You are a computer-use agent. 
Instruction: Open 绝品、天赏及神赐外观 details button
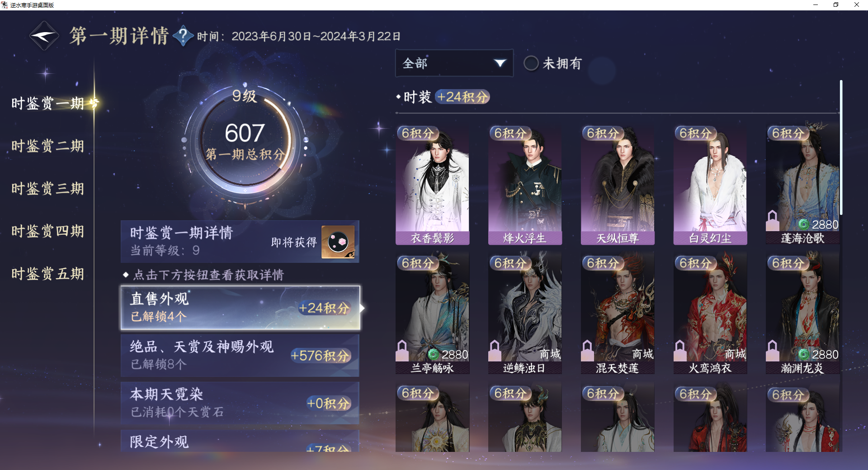(x=240, y=356)
